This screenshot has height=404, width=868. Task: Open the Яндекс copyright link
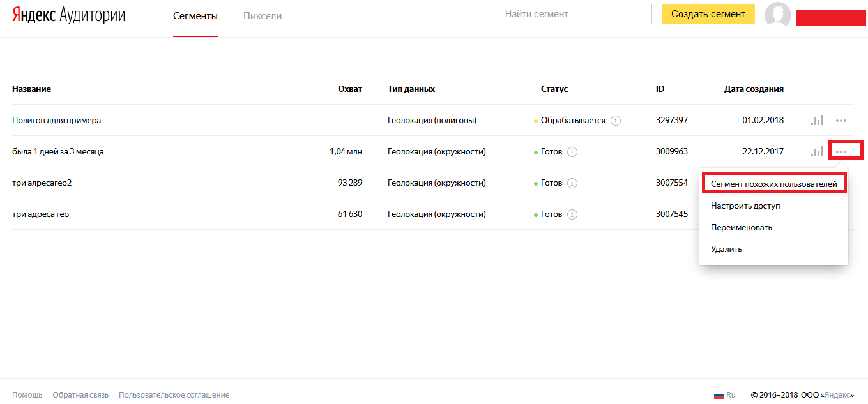click(837, 395)
